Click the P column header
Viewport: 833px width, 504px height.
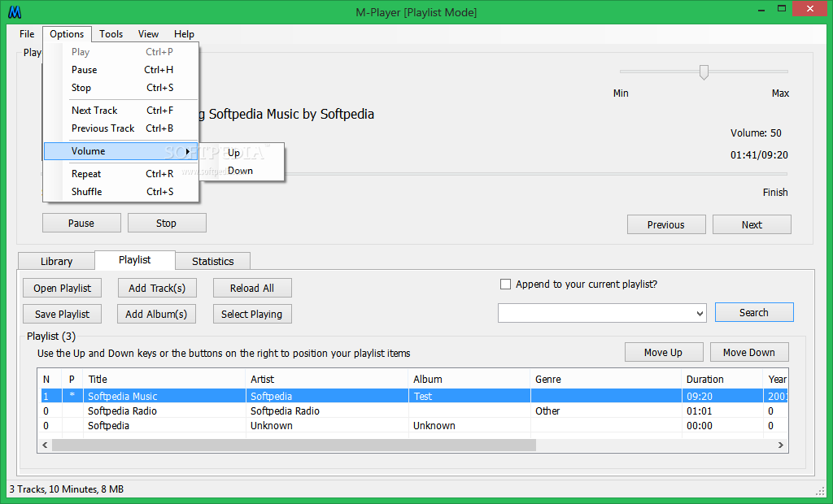[72, 379]
